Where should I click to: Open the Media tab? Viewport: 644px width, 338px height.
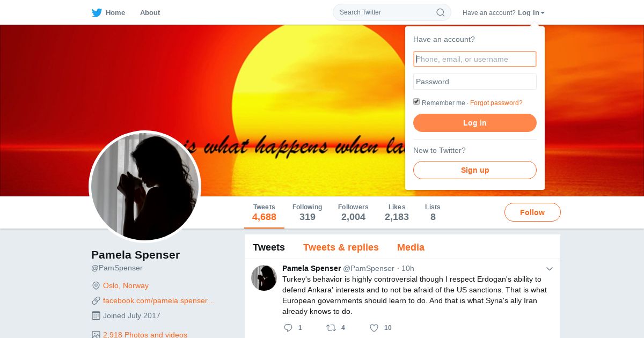(x=411, y=247)
